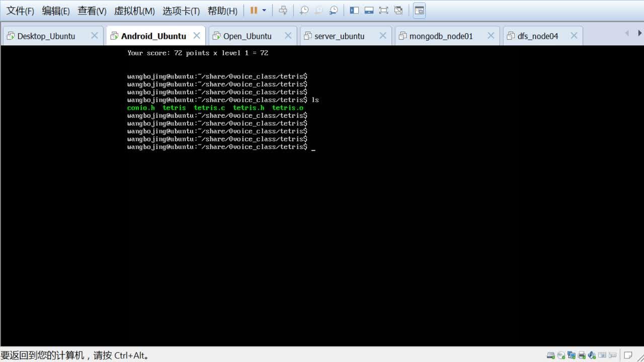644x362 pixels.
Task: Click the virtual printer device status icon
Action: [x=582, y=355]
